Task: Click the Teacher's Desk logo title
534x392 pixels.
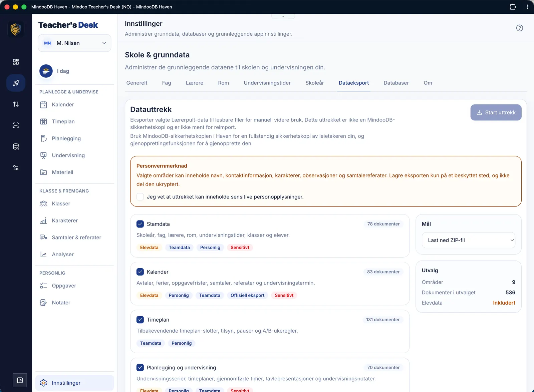Action: pyautogui.click(x=68, y=25)
